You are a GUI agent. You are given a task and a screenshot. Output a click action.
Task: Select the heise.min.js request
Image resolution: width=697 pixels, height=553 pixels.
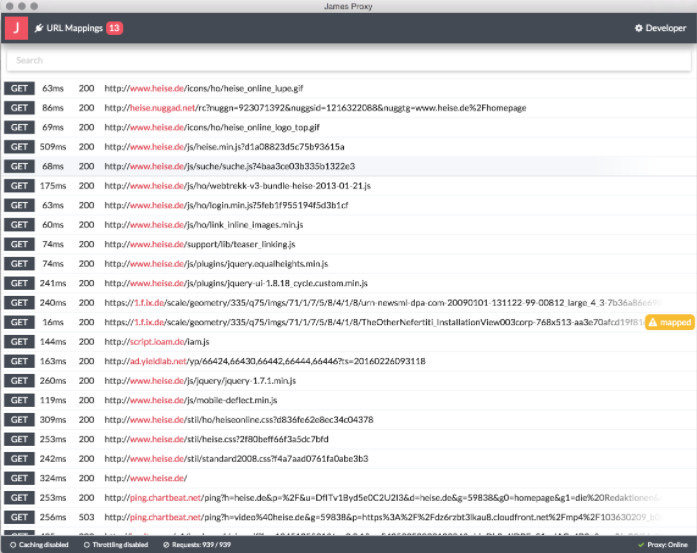click(x=348, y=147)
